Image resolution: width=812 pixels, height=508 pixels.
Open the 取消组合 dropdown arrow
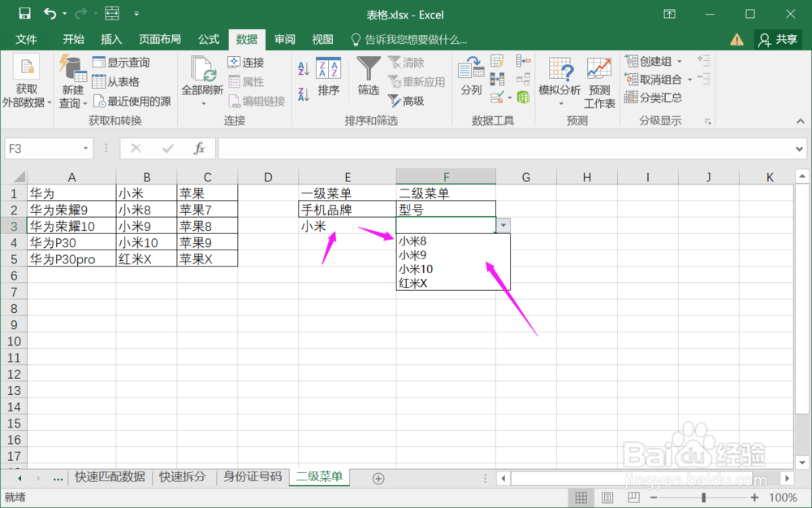point(689,80)
